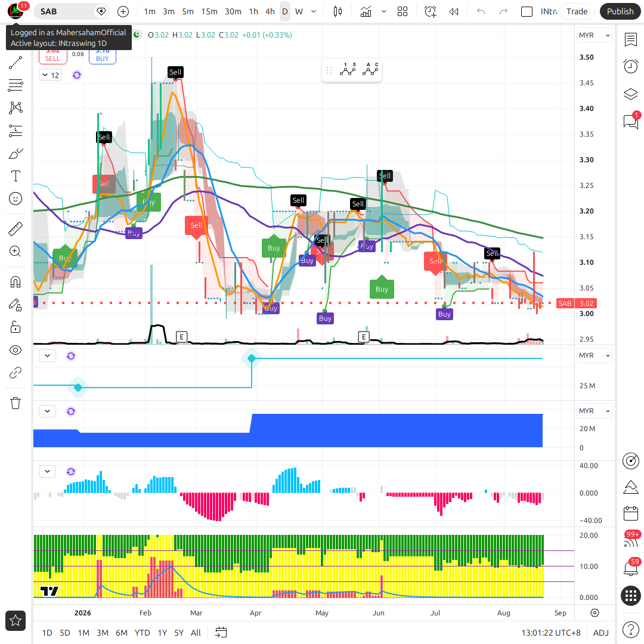Redo the last chart action
Screen dimensions: 644x644
coord(503,11)
